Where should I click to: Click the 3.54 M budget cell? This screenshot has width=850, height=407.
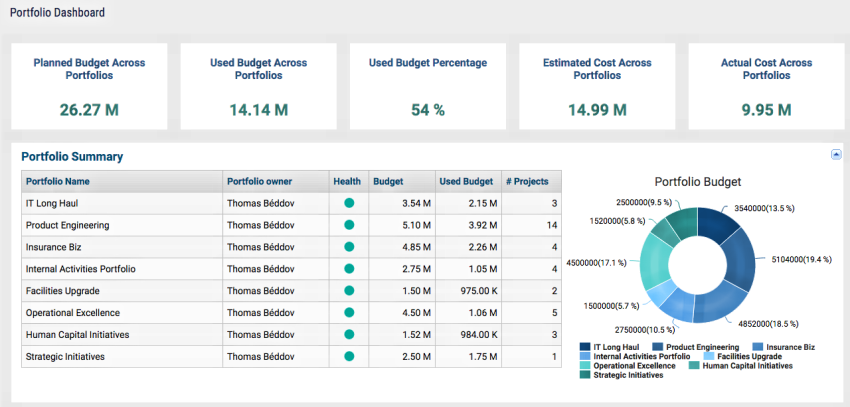click(x=402, y=203)
